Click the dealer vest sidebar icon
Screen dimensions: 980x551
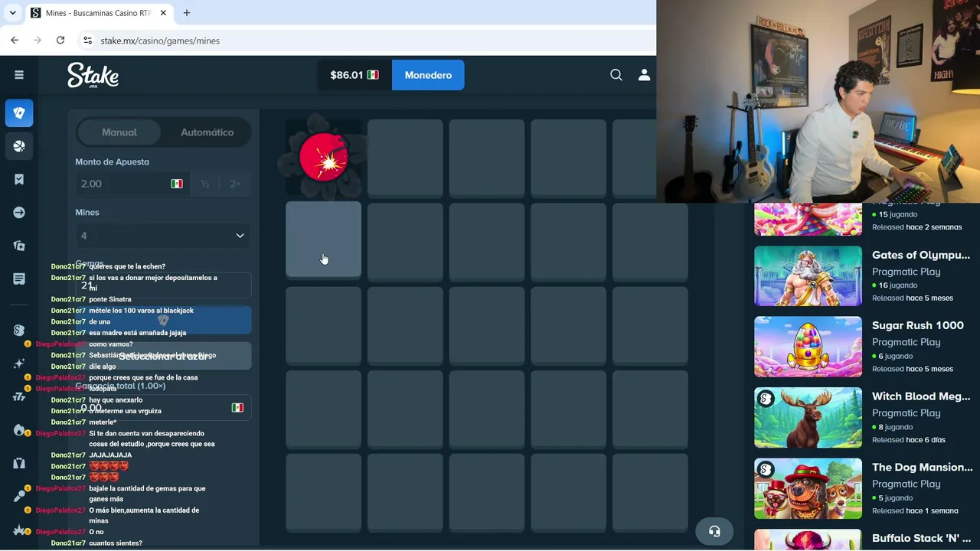(19, 463)
